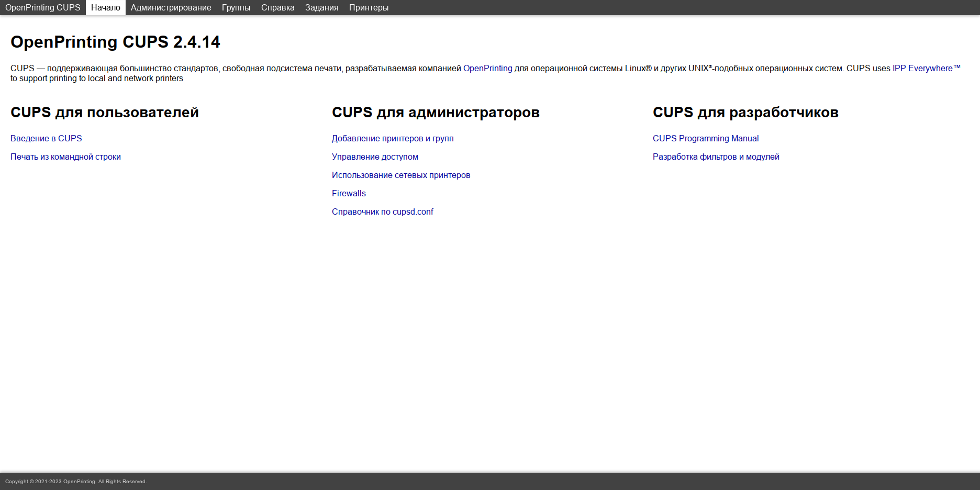Select the Задания tab

[x=320, y=7]
